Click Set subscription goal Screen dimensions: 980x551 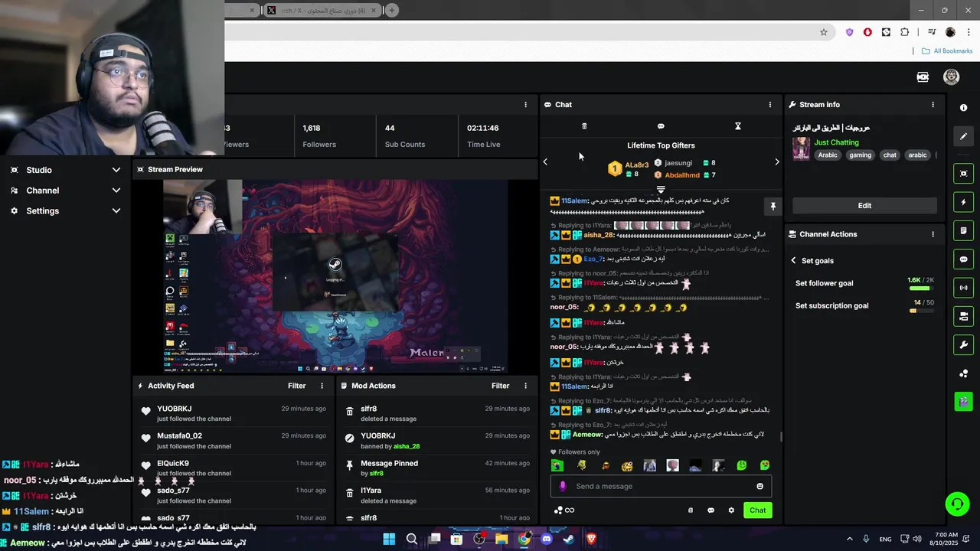831,305
